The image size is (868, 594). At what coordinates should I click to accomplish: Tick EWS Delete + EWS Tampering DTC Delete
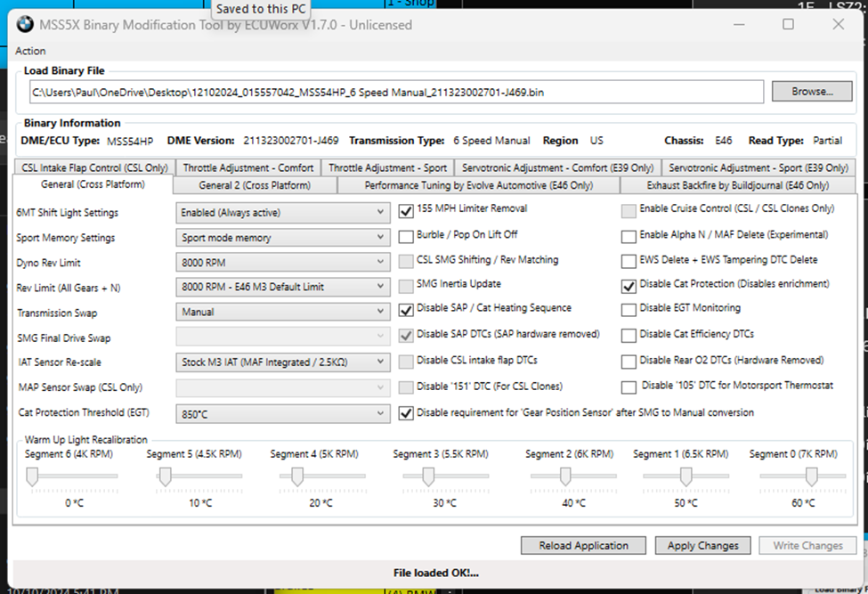[629, 261]
